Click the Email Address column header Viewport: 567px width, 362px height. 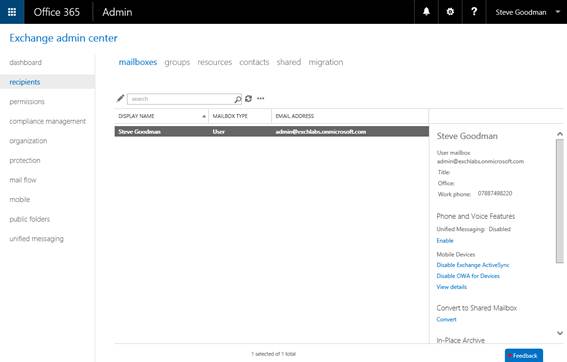(350, 116)
